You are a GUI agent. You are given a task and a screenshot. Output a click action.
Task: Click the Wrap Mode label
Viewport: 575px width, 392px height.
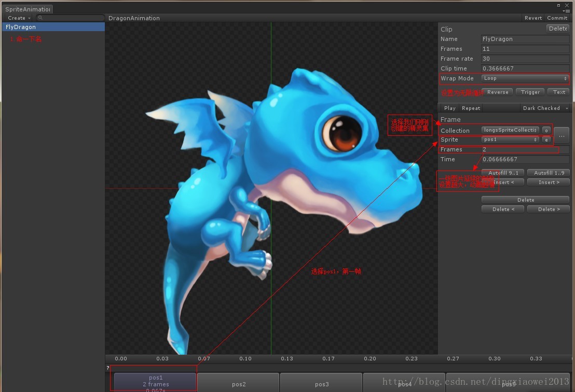click(457, 78)
